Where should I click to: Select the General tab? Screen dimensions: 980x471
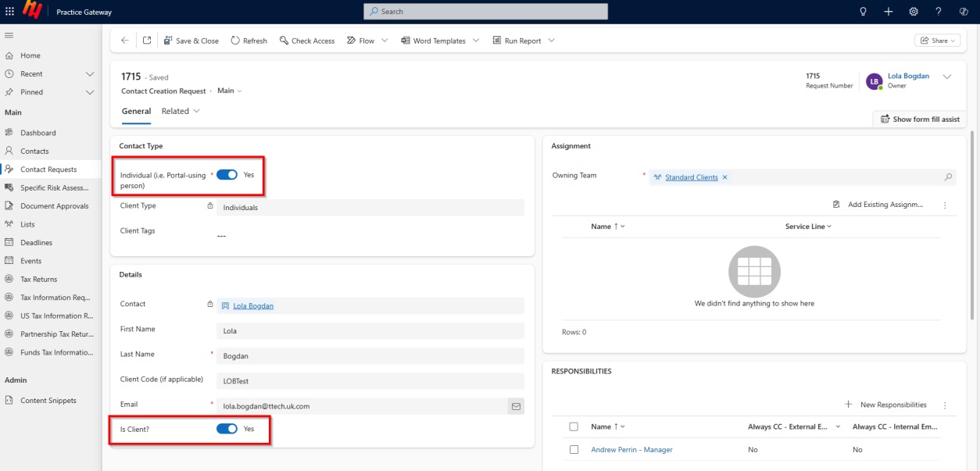(x=136, y=112)
